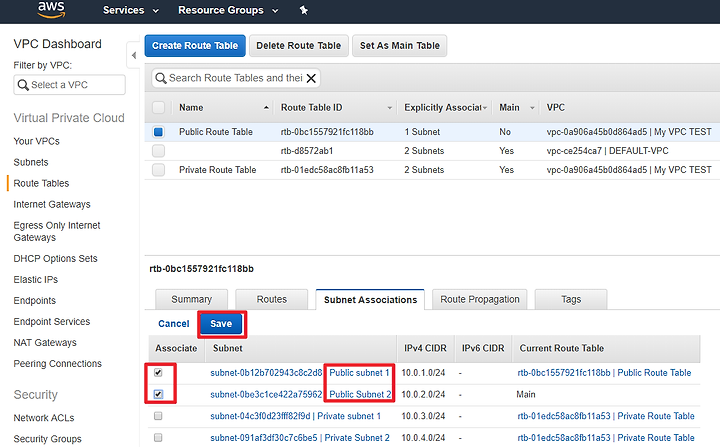
Task: Open subnet-04c3f0d23fff82f9d Private subnet 1 link
Action: click(296, 416)
